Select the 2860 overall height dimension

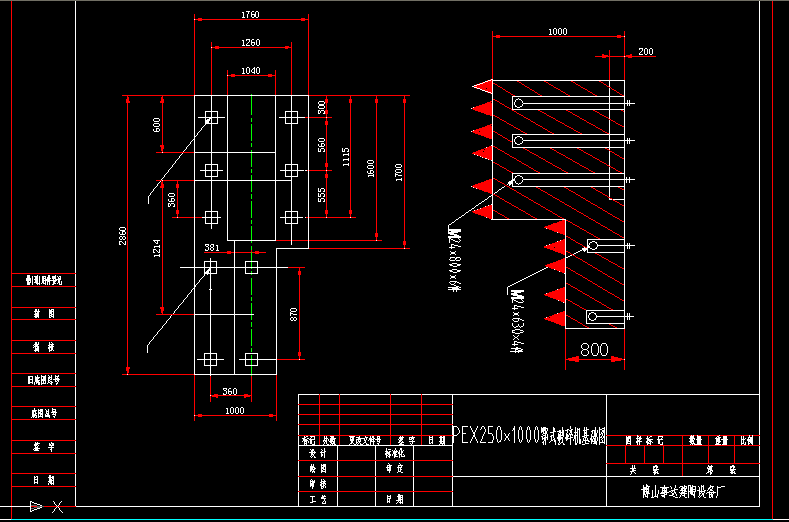tap(123, 236)
